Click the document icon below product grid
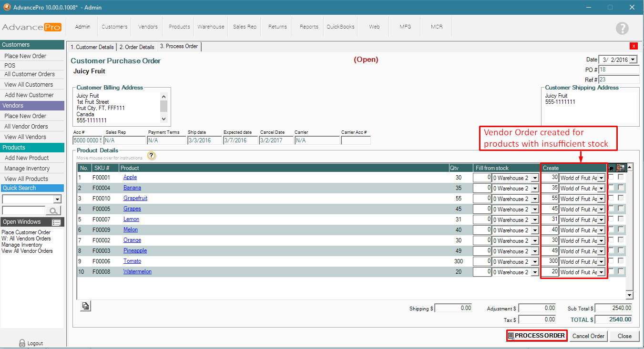The image size is (644, 349). [x=85, y=306]
